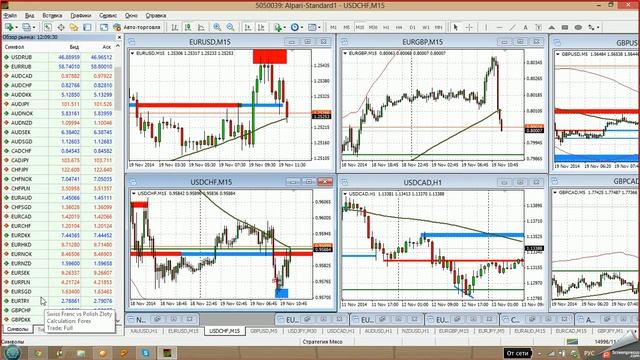Image resolution: width=640 pixels, height=360 pixels.
Task: Select the ellipse shape drawing tool
Action: [578, 27]
